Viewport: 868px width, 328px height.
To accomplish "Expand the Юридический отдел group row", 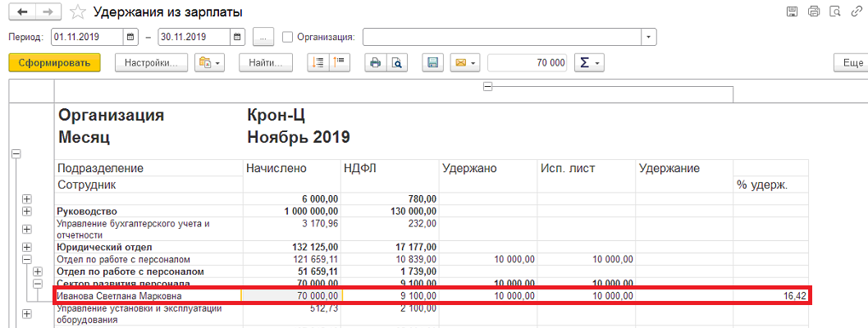I will click(x=28, y=247).
